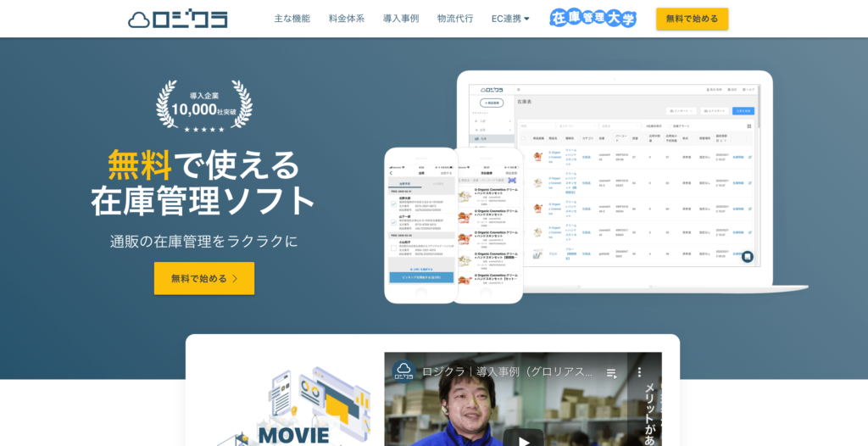Go to the 料金体系 pricing page
Screen dimensions: 868x446
347,19
